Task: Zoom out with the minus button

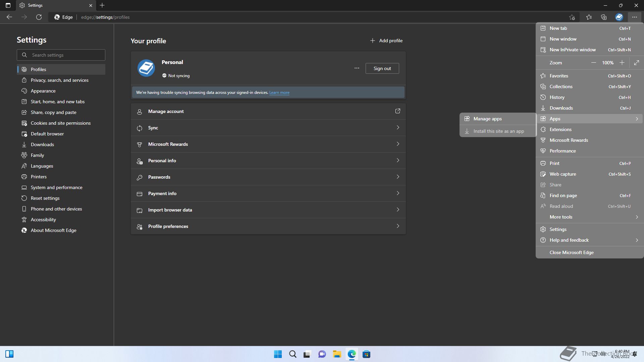Action: coord(593,63)
